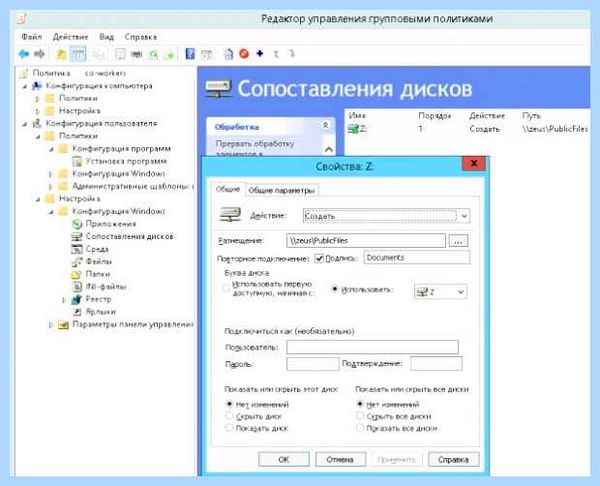Collapse Конфигурация компьютера tree node
The height and width of the screenshot is (486, 600).
coord(24,86)
